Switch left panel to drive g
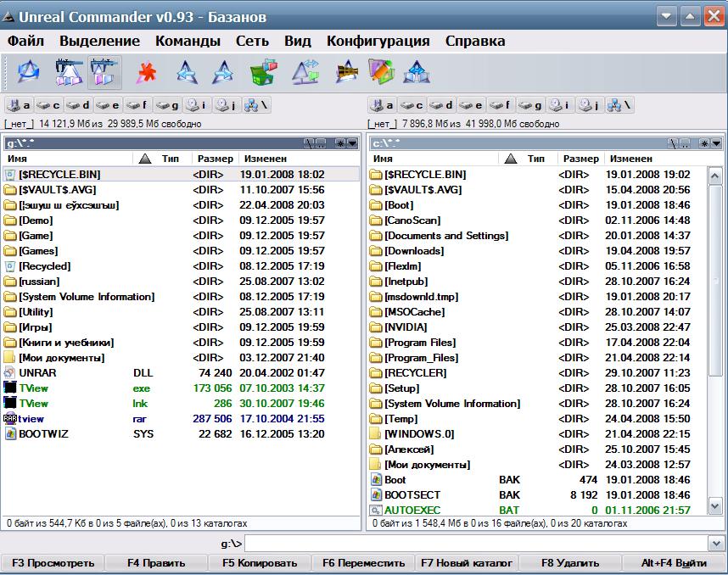 [x=167, y=105]
